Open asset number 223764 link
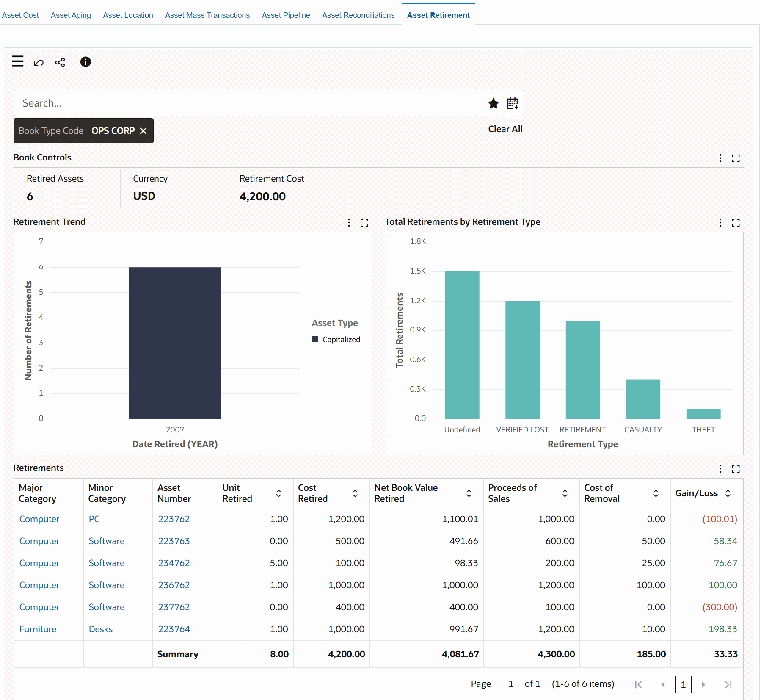761x700 pixels. coord(174,629)
